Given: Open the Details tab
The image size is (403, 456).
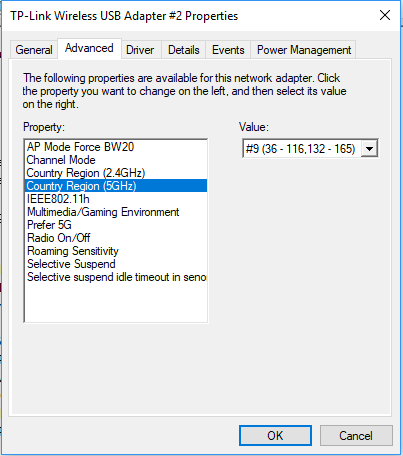Looking at the screenshot, I should [x=184, y=50].
